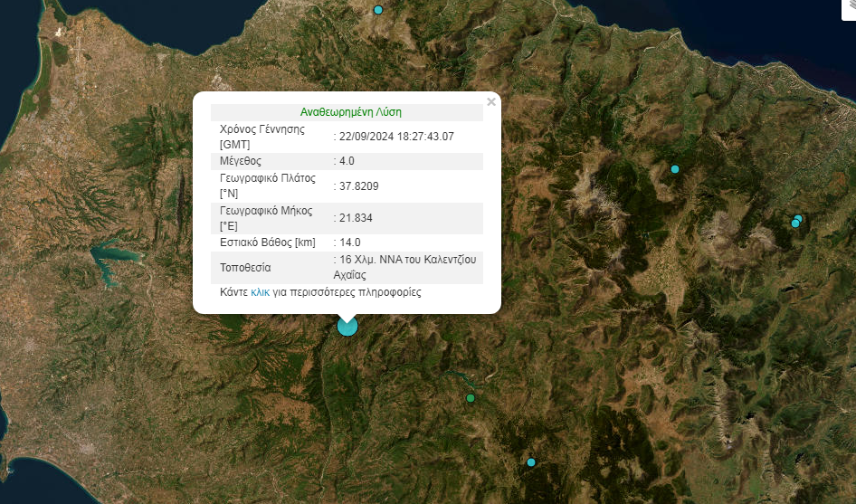Select the focal depth value 14.0
856x504 pixels.
tap(349, 242)
